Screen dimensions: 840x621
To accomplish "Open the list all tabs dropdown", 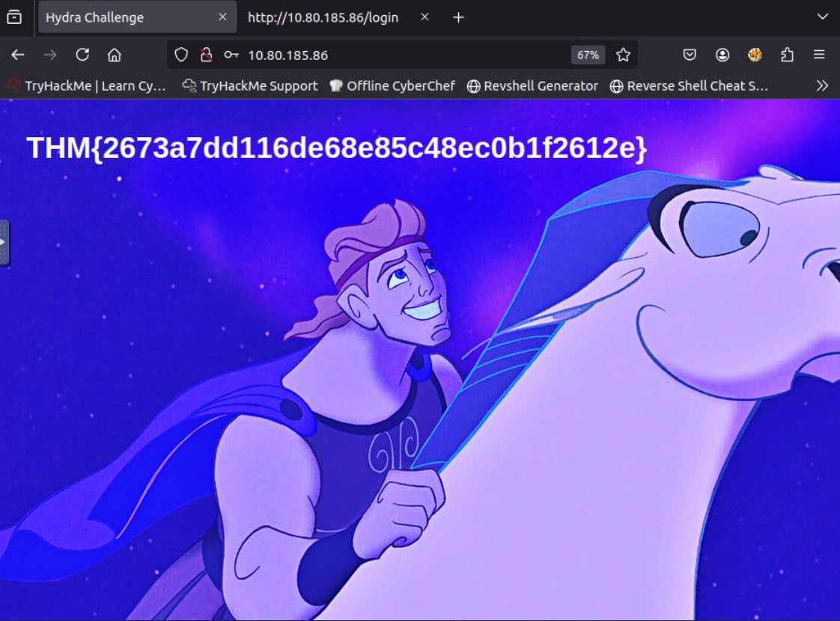I will coord(822,16).
